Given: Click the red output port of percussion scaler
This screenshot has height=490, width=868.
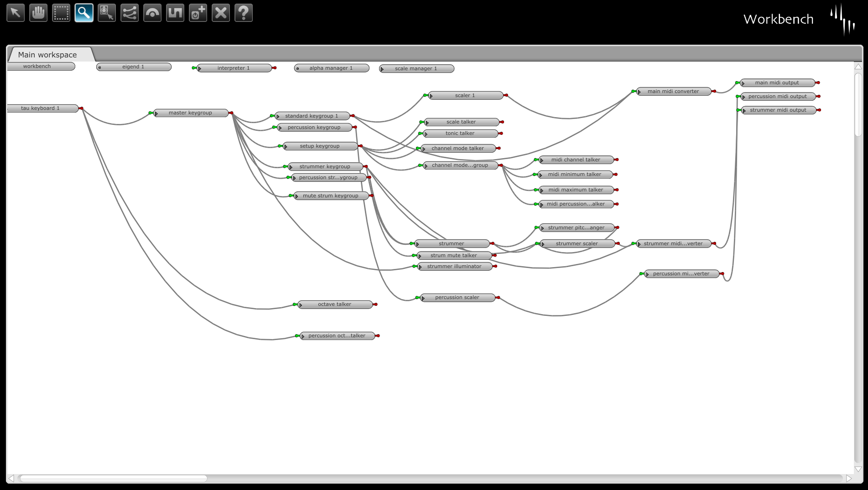Looking at the screenshot, I should [499, 298].
